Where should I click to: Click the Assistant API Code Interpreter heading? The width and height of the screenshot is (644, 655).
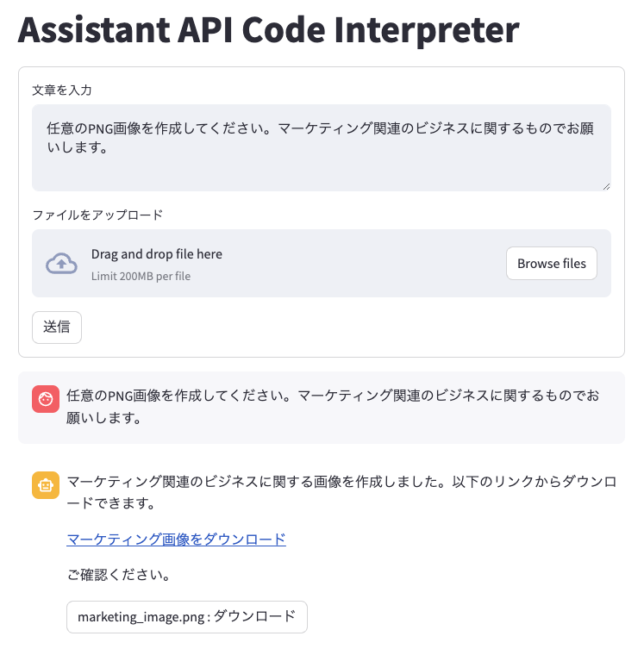point(268,29)
